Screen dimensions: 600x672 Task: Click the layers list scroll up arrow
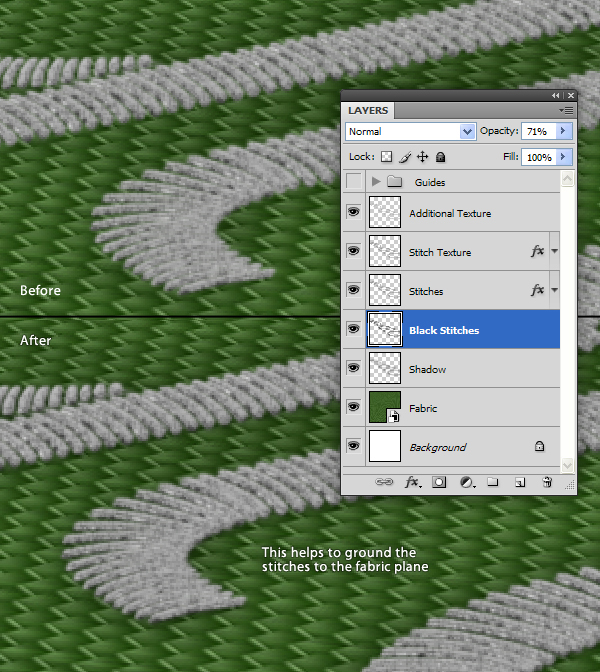(567, 178)
